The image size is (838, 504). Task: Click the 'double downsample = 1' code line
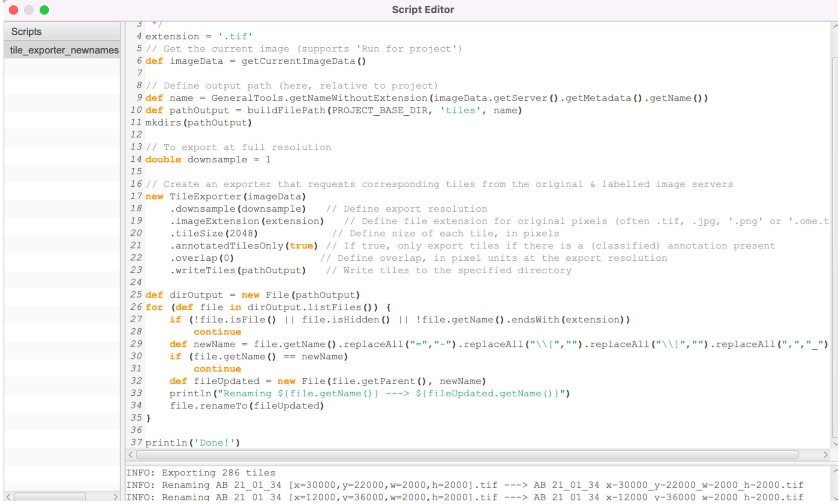(208, 160)
